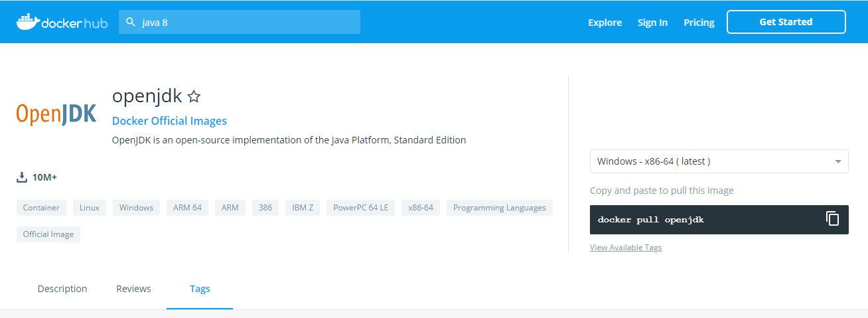
Task: Expand the Windows - x86-64 (latest) dropdown
Action: tap(719, 161)
